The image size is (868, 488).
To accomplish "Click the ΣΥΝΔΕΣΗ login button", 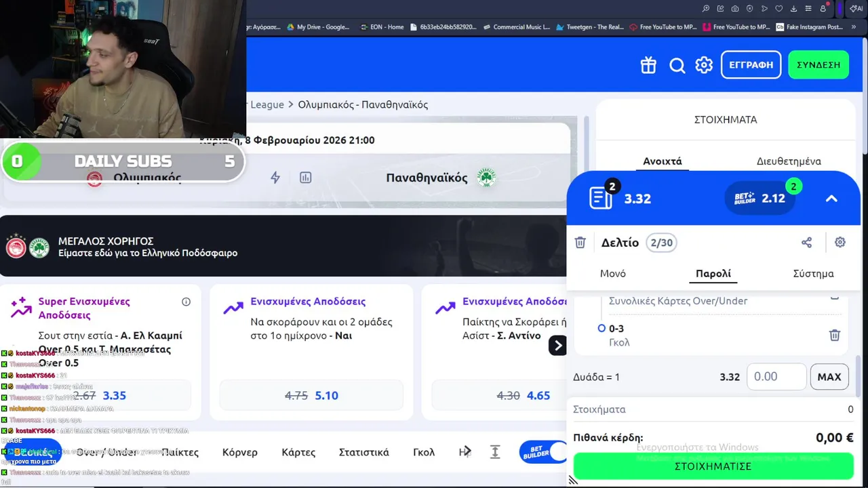I will (818, 65).
